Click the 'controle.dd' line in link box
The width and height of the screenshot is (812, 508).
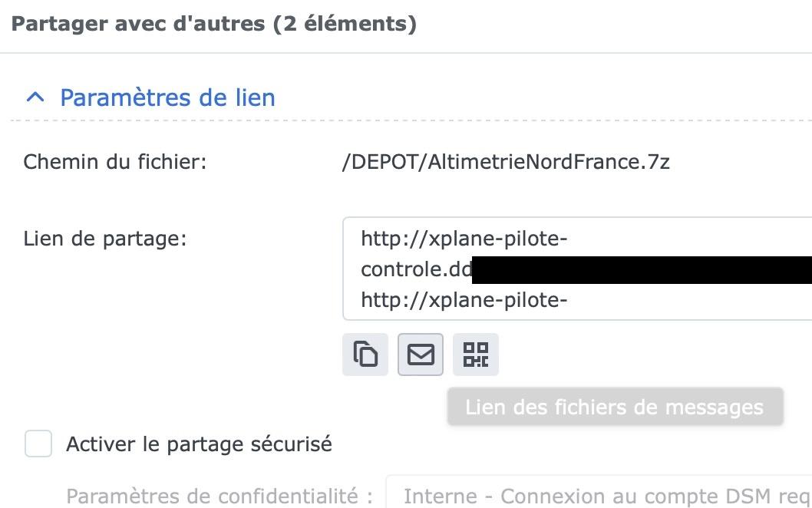[x=415, y=270]
